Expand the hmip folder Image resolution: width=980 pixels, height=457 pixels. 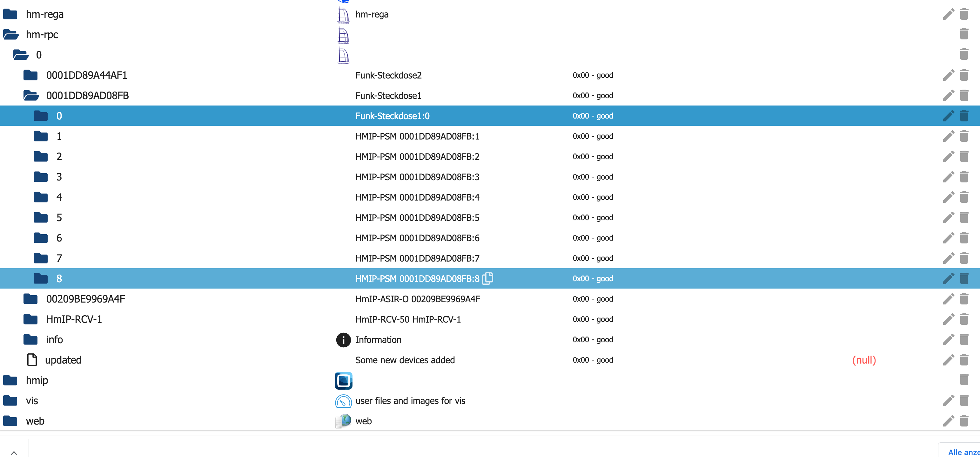pyautogui.click(x=10, y=380)
